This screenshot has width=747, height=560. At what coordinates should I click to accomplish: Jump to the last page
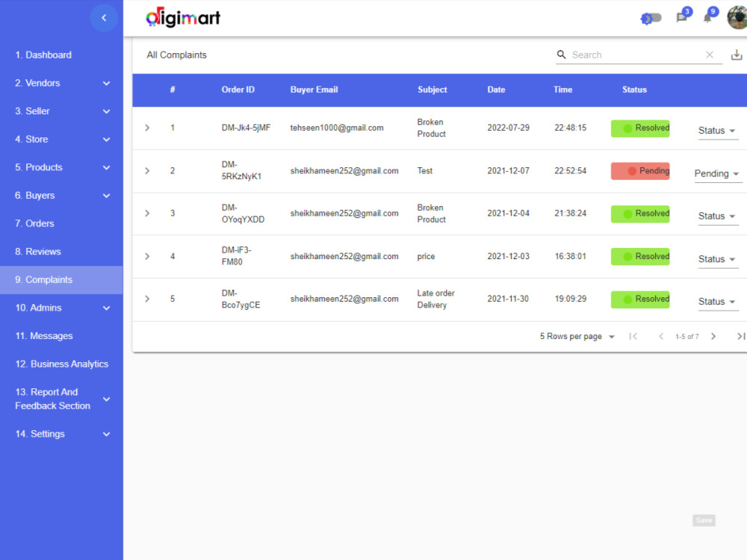(x=741, y=336)
